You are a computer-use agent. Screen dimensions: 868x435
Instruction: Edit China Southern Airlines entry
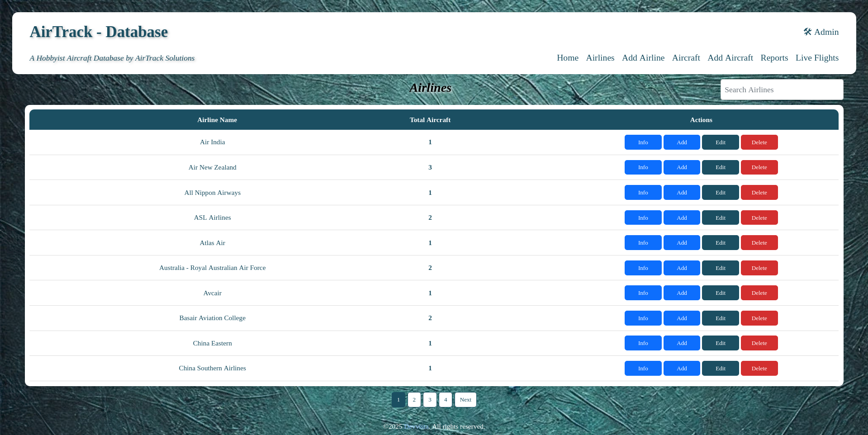721,368
